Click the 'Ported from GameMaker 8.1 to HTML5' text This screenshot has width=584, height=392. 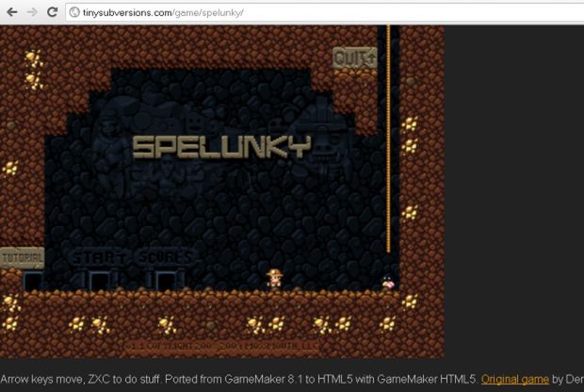[258, 380]
